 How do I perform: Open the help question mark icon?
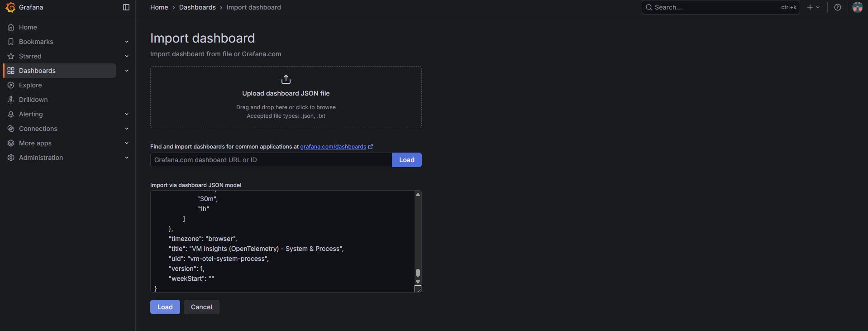click(x=837, y=7)
